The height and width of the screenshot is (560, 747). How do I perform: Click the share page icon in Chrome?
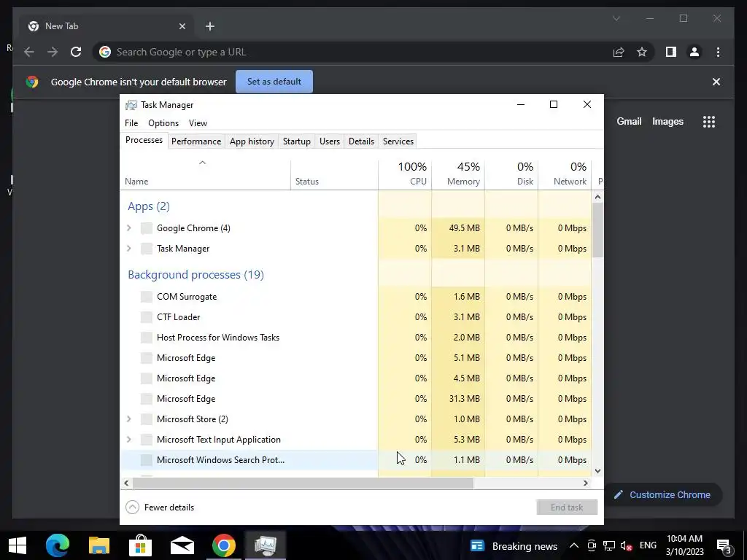click(x=619, y=52)
